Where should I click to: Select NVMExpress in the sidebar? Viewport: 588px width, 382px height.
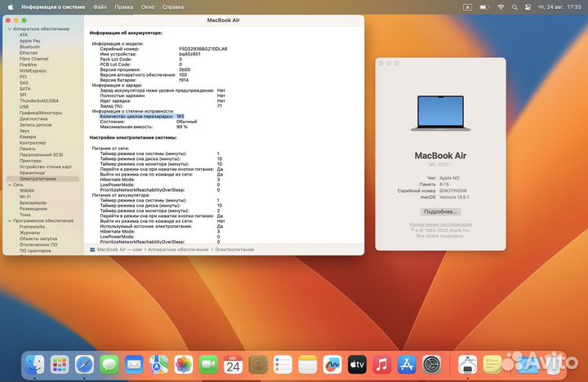(33, 71)
